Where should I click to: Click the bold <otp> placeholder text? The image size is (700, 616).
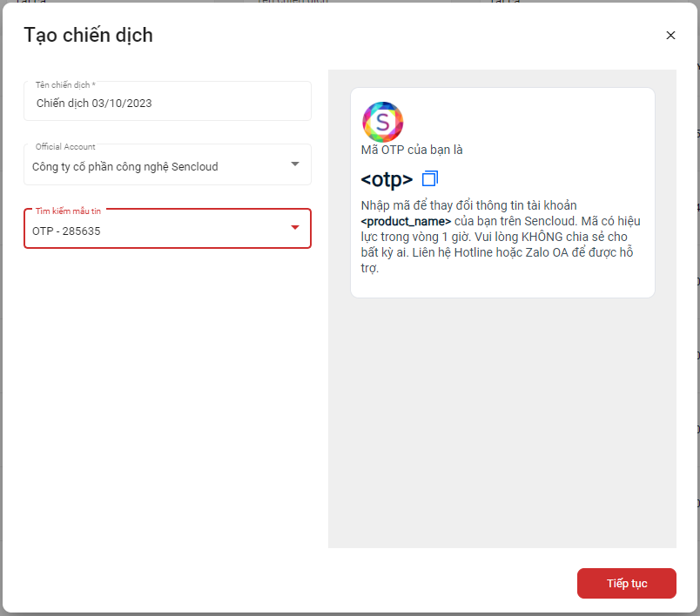pyautogui.click(x=387, y=180)
